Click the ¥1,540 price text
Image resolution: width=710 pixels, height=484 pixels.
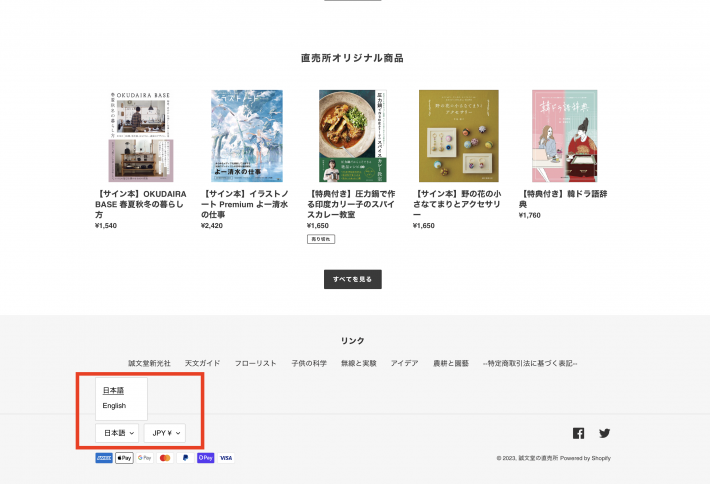tap(106, 225)
